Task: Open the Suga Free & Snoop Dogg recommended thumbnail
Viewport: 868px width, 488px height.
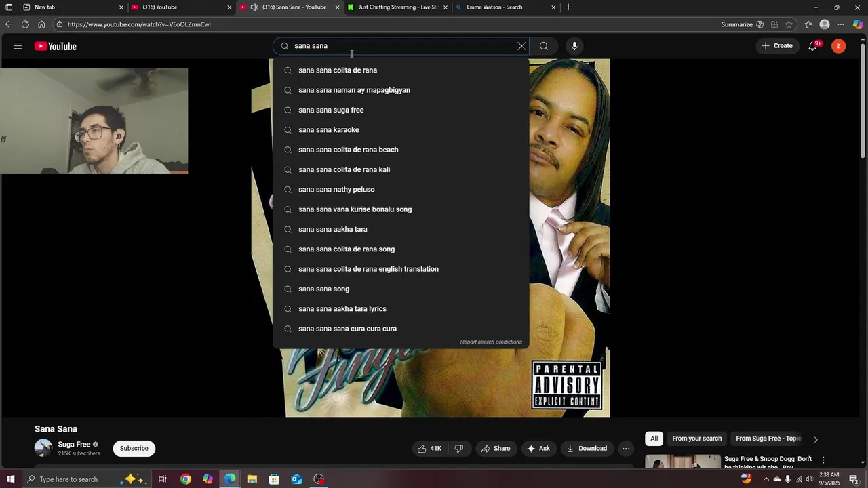Action: [x=682, y=462]
